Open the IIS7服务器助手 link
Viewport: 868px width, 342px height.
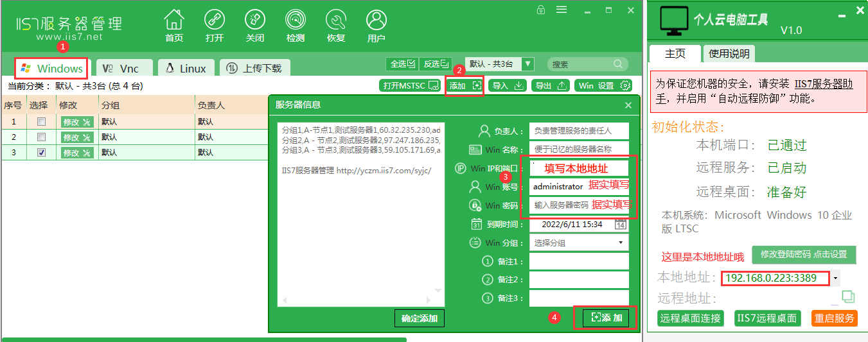coord(824,83)
